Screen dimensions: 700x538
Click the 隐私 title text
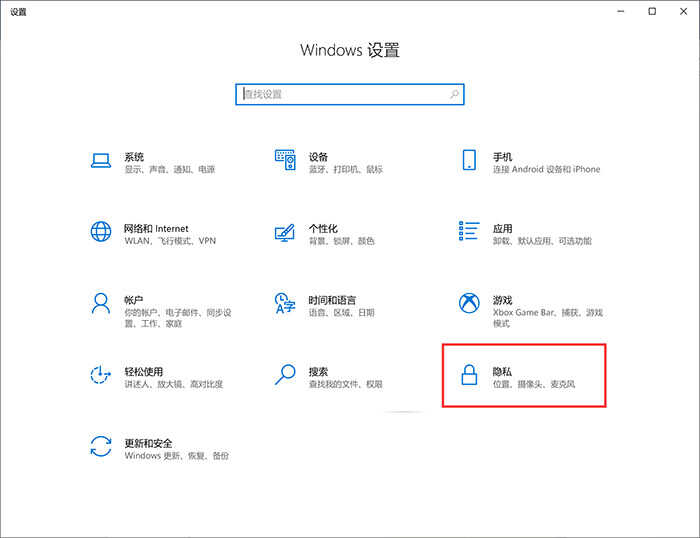(x=502, y=371)
